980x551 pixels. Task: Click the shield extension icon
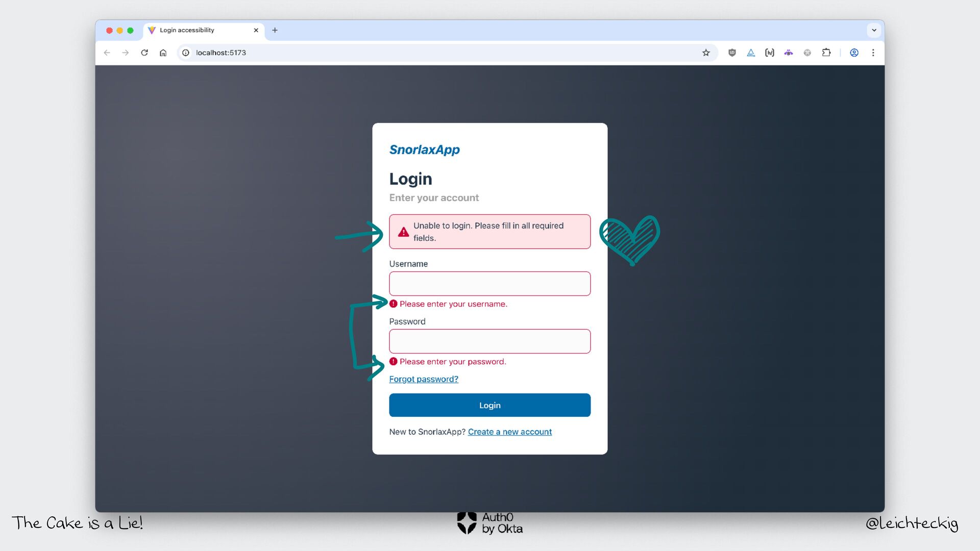tap(732, 53)
